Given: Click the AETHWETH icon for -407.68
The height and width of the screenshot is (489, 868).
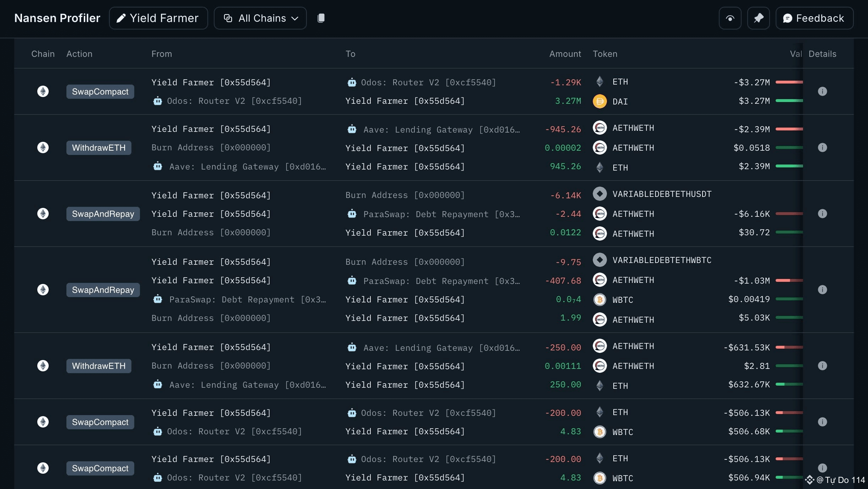Looking at the screenshot, I should pos(600,280).
